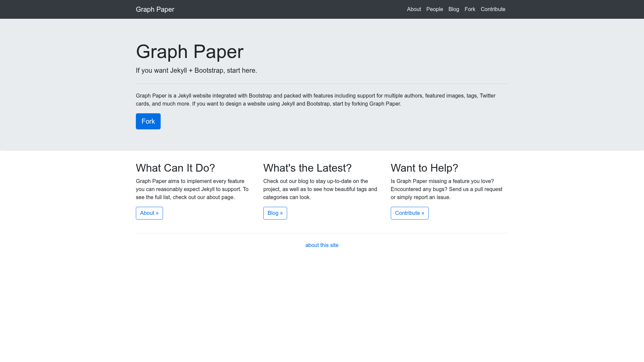Click the Graph Paper brand link in navbar

[x=155, y=9]
